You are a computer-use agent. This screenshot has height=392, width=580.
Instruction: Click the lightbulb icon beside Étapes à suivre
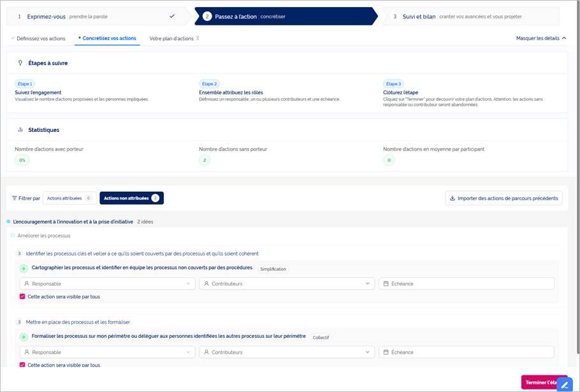pos(20,63)
